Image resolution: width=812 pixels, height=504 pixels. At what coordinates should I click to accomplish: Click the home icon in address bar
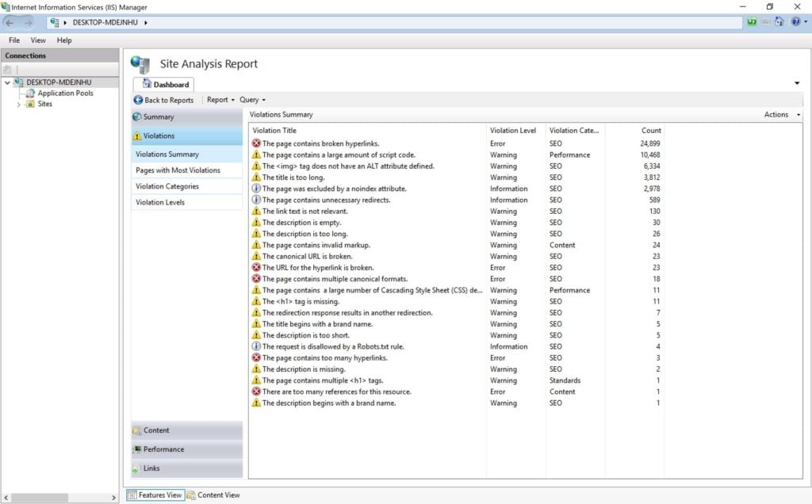tap(779, 21)
